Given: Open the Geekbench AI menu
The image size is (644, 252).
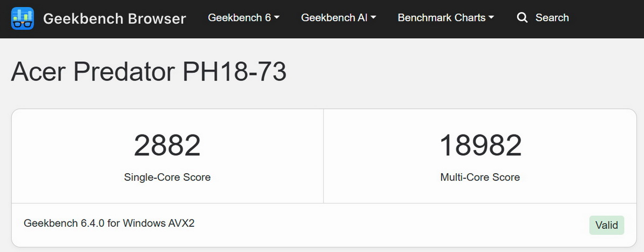Looking at the screenshot, I should 334,18.
